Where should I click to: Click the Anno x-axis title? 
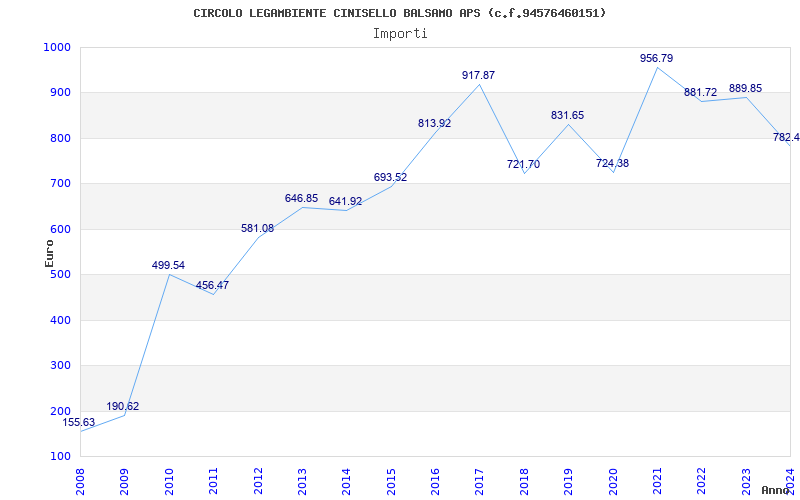tap(775, 490)
